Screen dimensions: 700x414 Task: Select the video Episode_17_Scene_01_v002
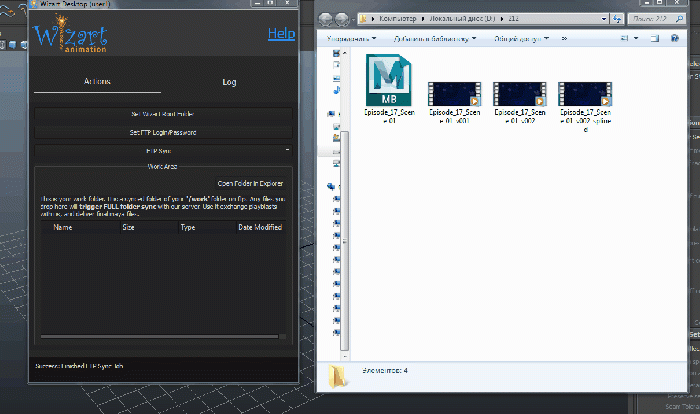(x=520, y=103)
